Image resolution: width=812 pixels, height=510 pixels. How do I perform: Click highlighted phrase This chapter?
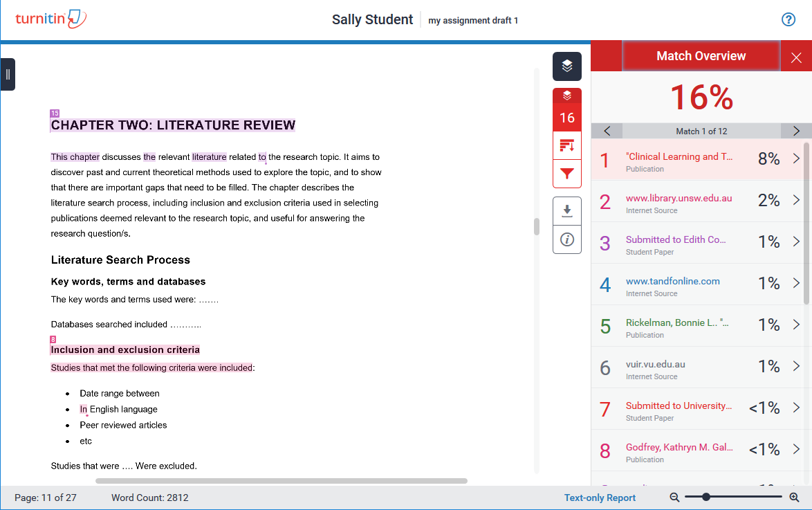75,157
